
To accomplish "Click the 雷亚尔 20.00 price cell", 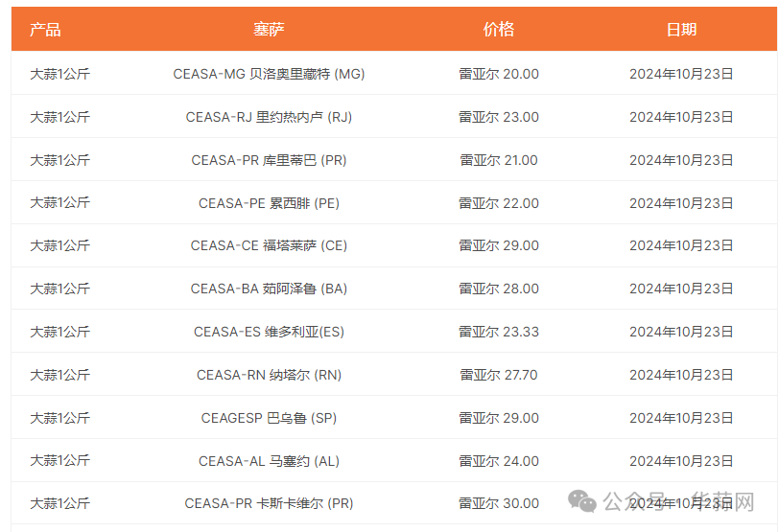I will [499, 74].
